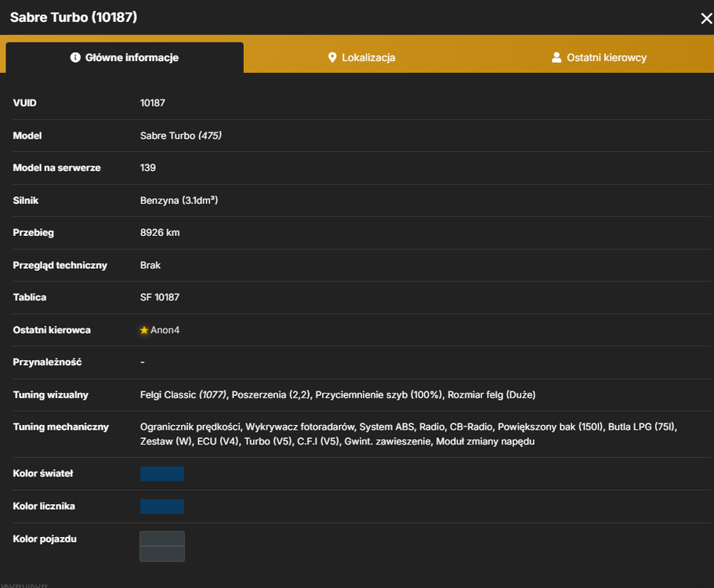Click the "Przebieg" row label
The image size is (714, 588).
[33, 233]
